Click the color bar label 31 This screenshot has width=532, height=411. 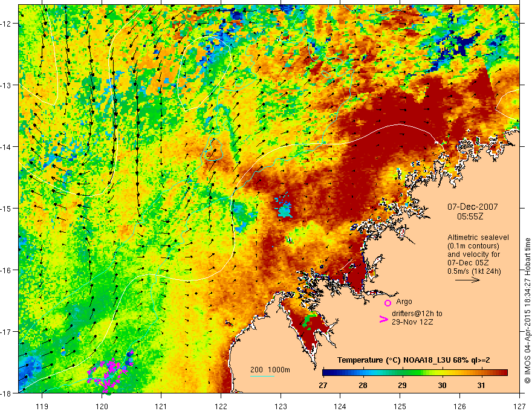coord(481,385)
